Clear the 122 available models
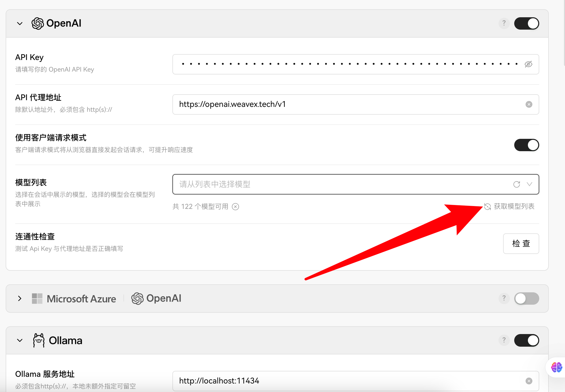Screen dimensions: 565x392 tap(235, 207)
